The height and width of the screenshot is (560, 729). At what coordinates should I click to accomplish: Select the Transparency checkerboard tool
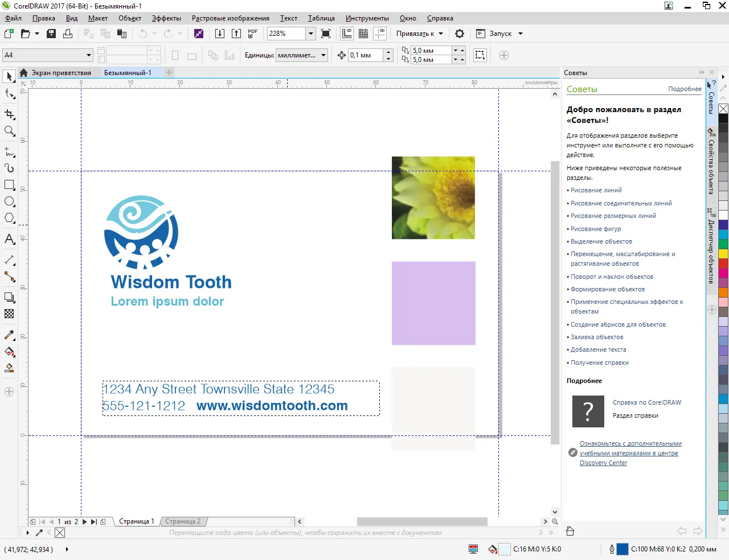coord(9,314)
